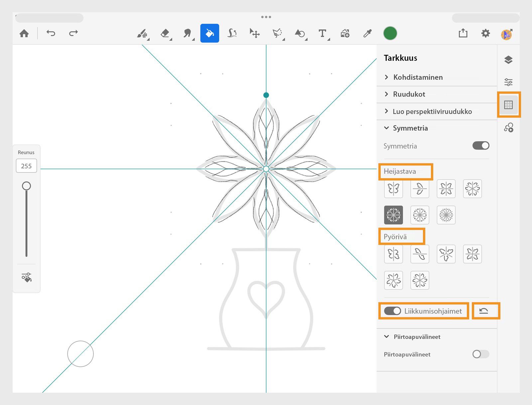532x405 pixels.
Task: Choose Pyörivä two-fold horizontal rotational symmetry
Action: tap(420, 254)
